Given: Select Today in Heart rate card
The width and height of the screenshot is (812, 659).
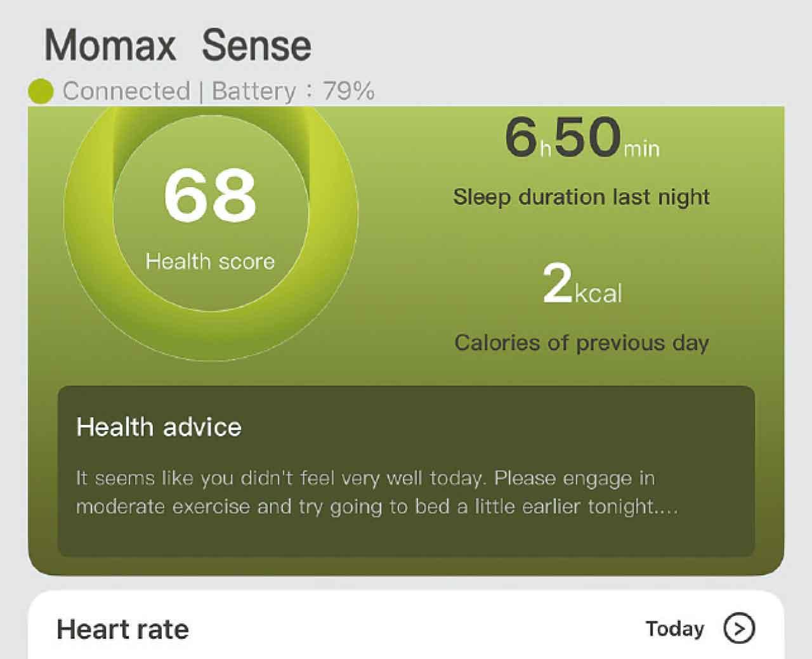Looking at the screenshot, I should (x=674, y=629).
